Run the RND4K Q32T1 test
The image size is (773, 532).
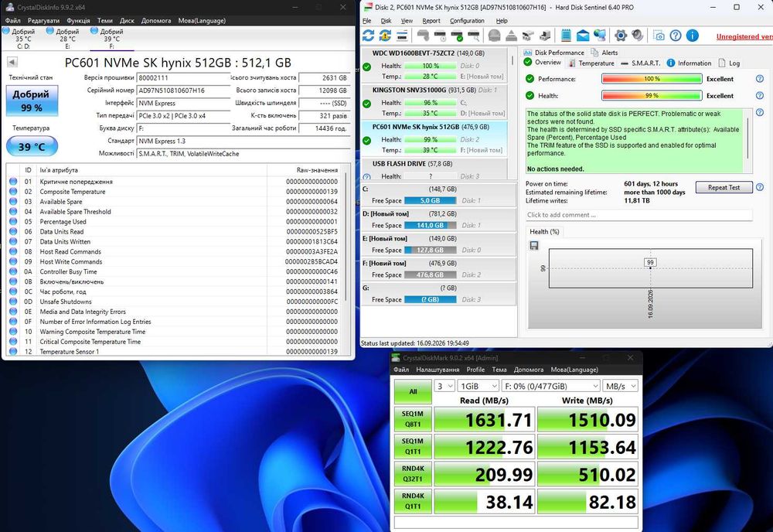pos(413,474)
